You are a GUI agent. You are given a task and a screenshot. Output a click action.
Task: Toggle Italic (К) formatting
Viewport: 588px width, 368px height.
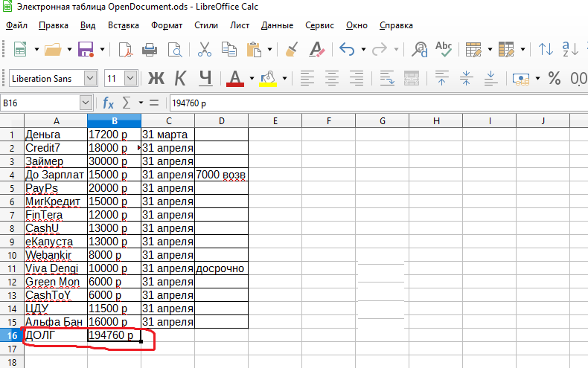pyautogui.click(x=180, y=79)
